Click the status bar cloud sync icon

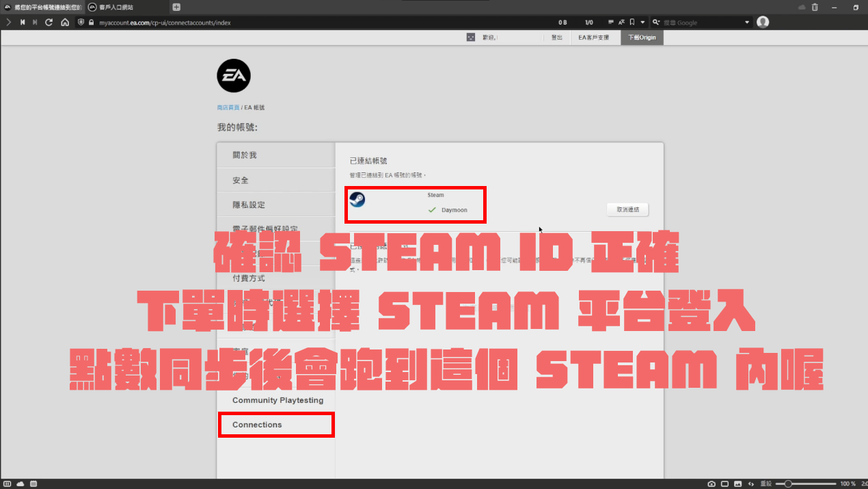pyautogui.click(x=20, y=484)
